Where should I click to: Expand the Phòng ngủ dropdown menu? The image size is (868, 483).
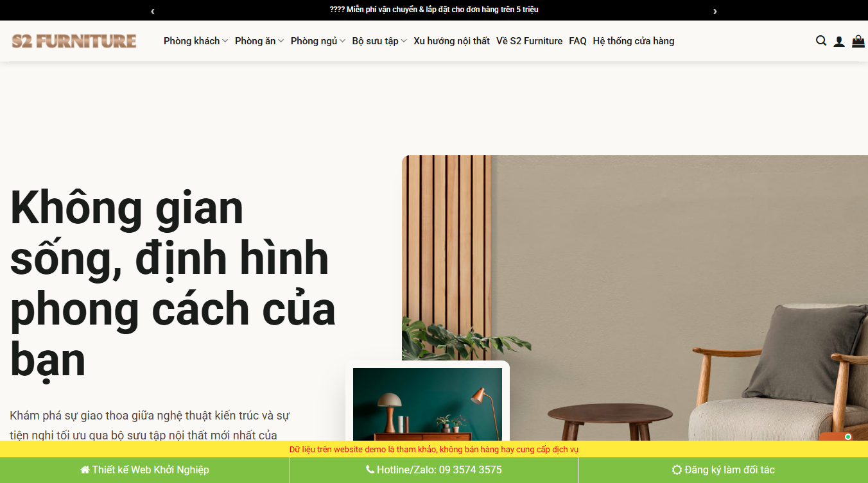tap(318, 41)
